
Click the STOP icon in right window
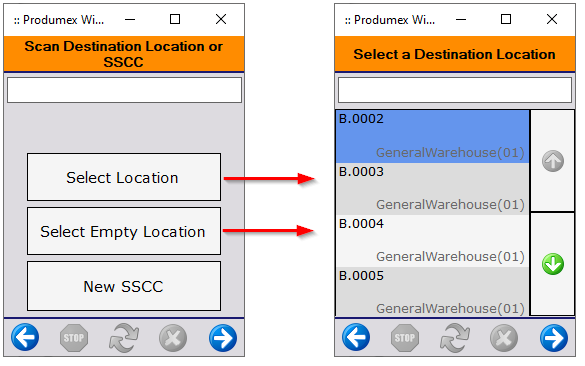point(405,338)
